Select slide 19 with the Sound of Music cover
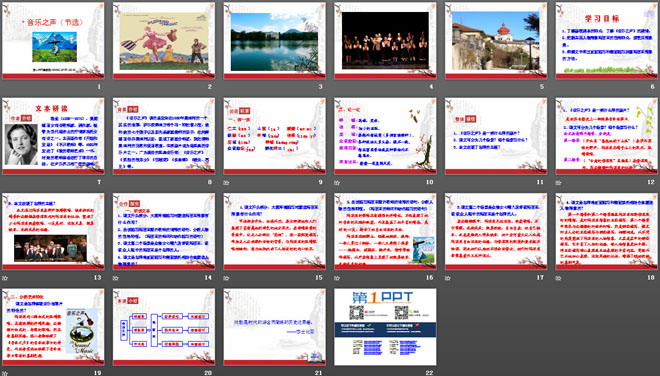The width and height of the screenshot is (660, 376). pos(53,327)
